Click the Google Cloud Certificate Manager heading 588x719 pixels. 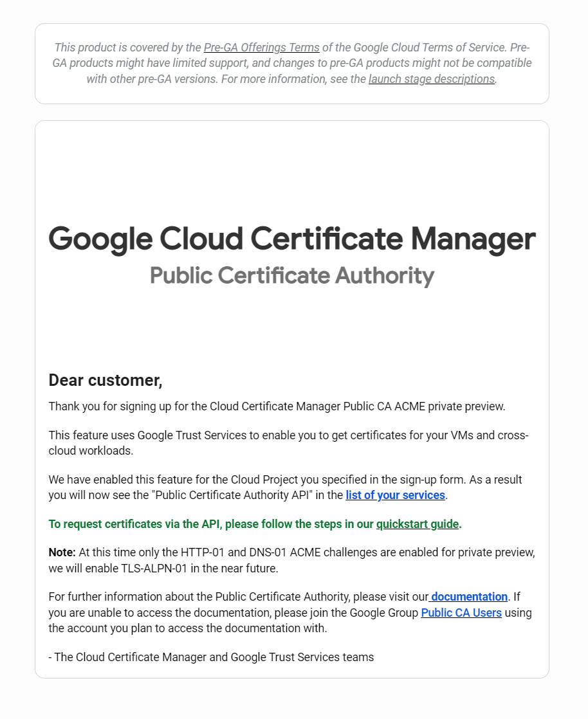(291, 239)
